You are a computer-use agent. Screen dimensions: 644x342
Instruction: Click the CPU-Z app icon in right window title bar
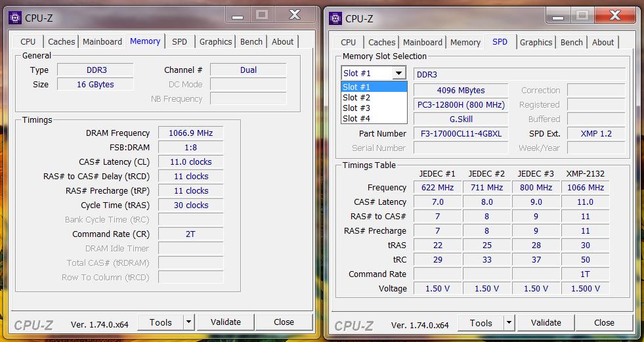point(335,18)
